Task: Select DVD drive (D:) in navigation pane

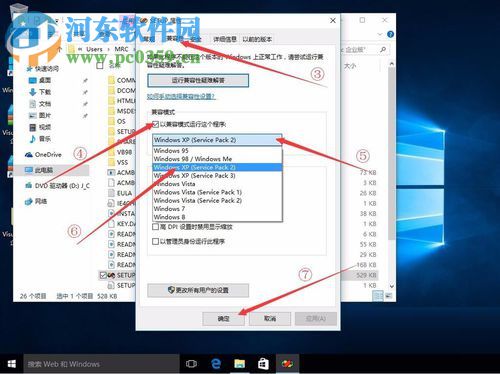Action: click(x=57, y=186)
